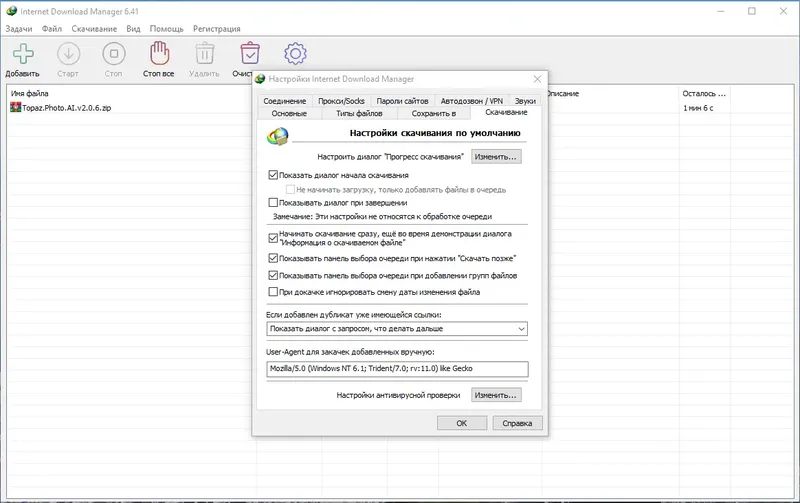Minimize the main IDM window
Image resolution: width=800 pixels, height=503 pixels.
[721, 11]
